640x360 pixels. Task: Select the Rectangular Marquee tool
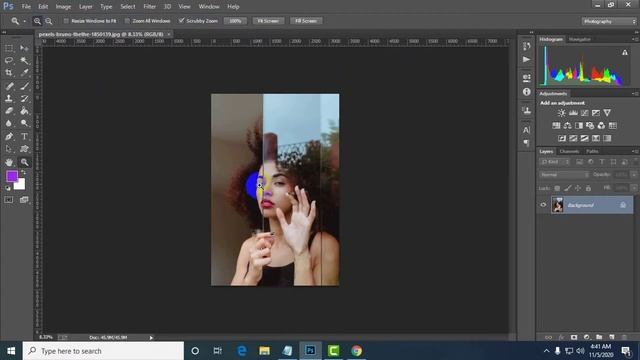coord(9,48)
